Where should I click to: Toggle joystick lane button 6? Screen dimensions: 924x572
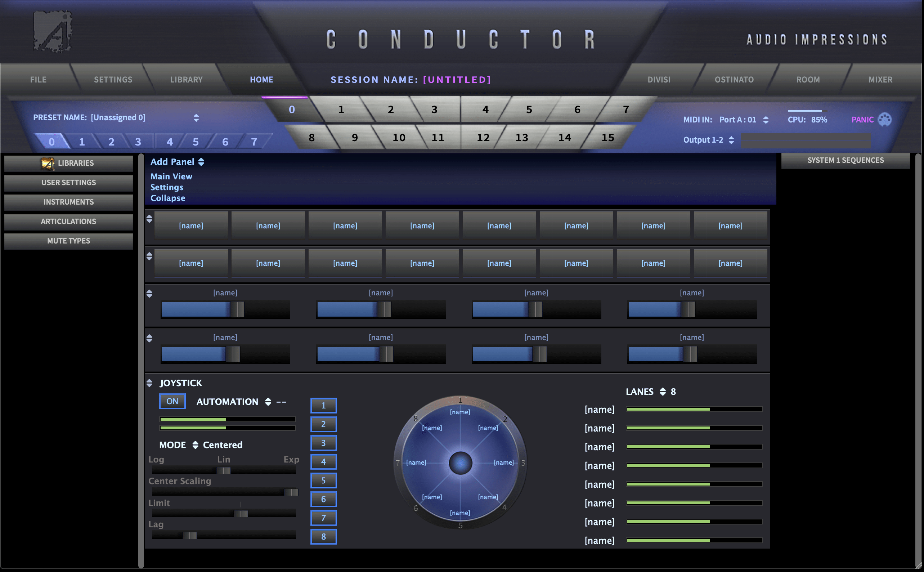click(324, 499)
